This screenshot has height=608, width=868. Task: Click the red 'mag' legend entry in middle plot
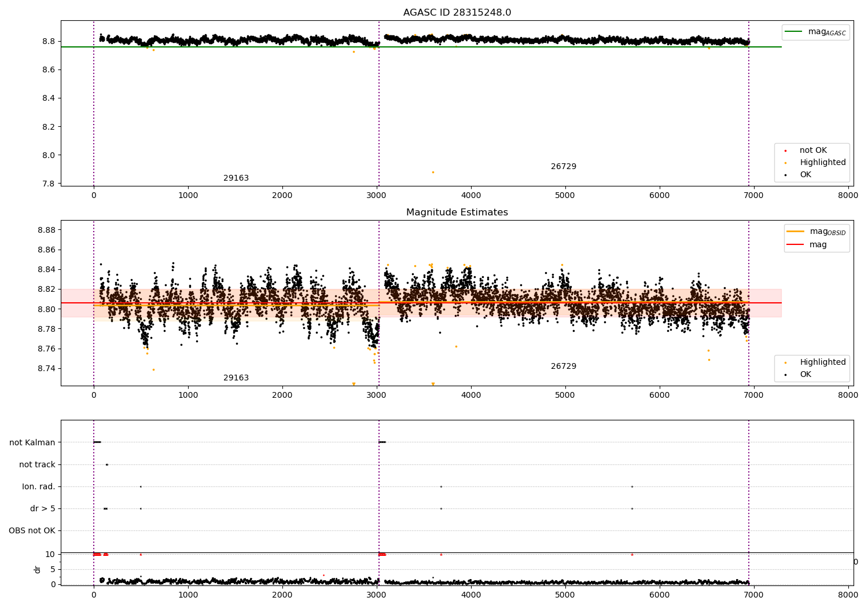[x=818, y=245]
